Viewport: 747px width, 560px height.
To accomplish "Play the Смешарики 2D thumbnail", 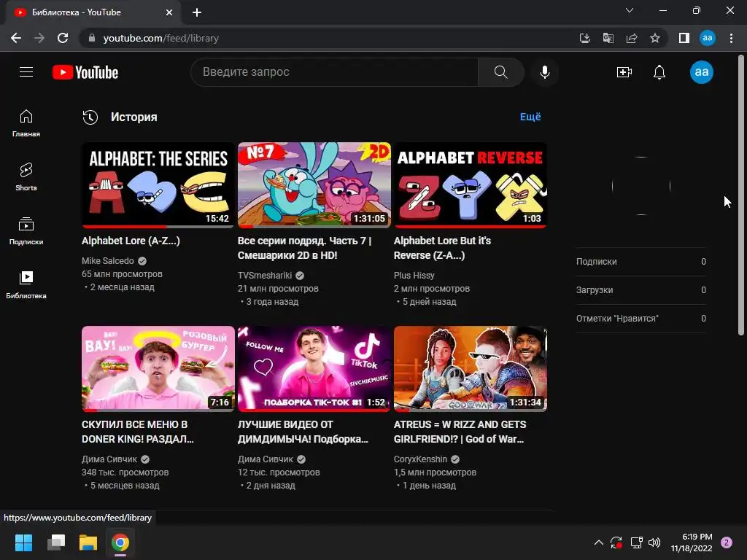I will [314, 185].
